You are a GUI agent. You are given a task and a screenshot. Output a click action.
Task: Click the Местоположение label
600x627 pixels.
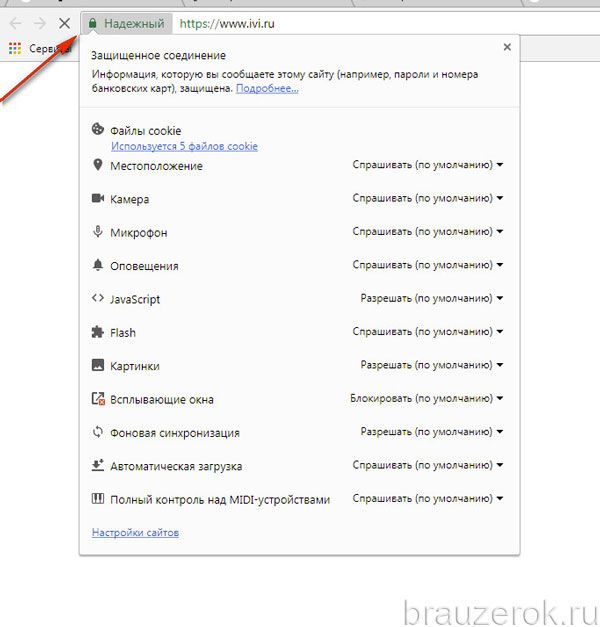click(x=156, y=166)
